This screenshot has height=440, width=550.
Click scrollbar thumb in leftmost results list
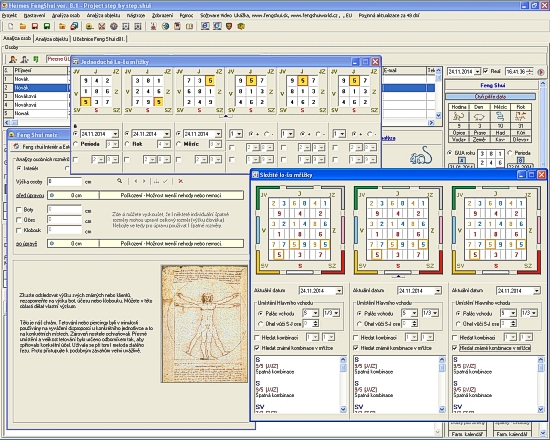pyautogui.click(x=343, y=368)
